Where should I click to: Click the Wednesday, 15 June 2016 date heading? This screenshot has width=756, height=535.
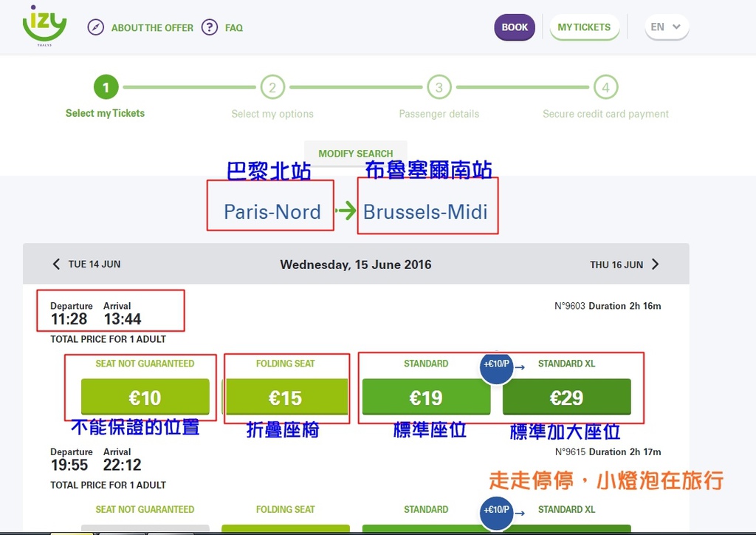[356, 265]
